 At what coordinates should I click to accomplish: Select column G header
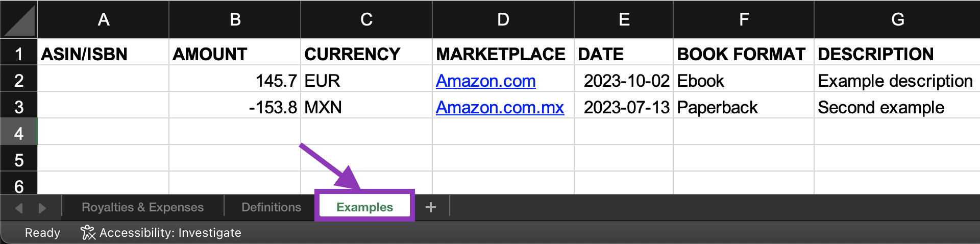pos(897,19)
